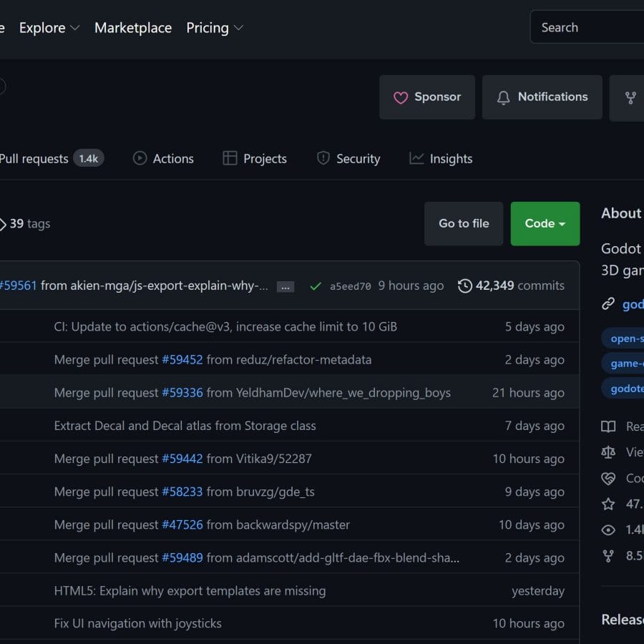Click the heart icon on Sponsor button
The image size is (644, 644).
tap(401, 97)
